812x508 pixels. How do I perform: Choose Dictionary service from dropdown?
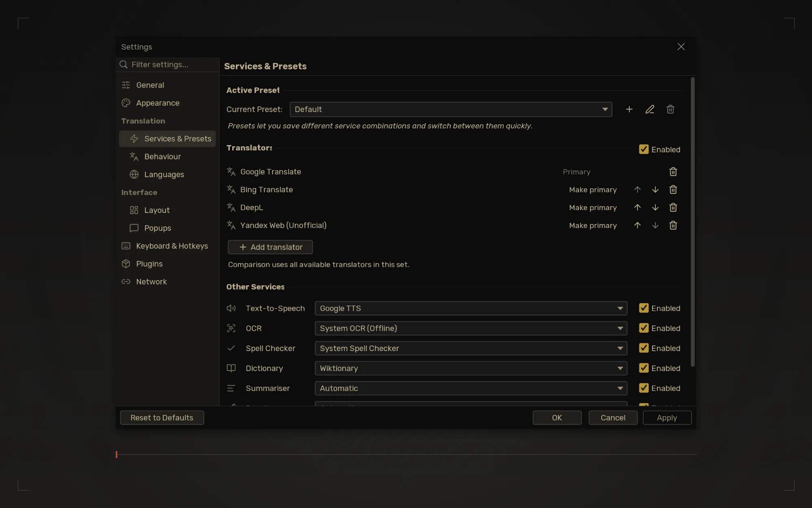(471, 368)
